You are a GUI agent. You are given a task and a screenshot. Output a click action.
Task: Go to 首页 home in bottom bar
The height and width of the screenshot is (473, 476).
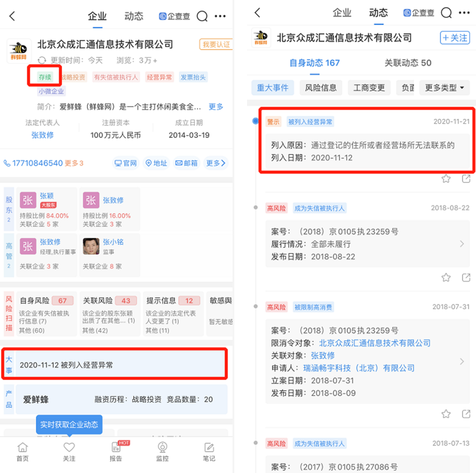click(x=23, y=452)
